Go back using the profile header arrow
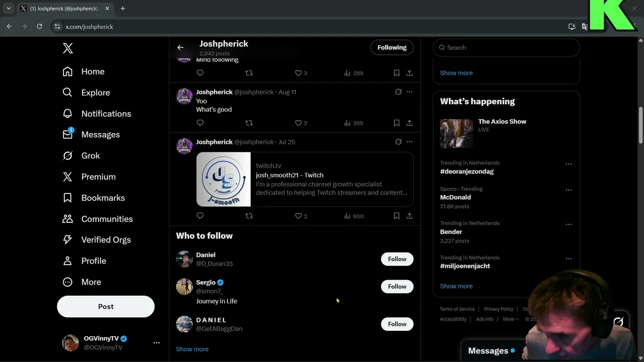The width and height of the screenshot is (644, 362). pyautogui.click(x=180, y=47)
